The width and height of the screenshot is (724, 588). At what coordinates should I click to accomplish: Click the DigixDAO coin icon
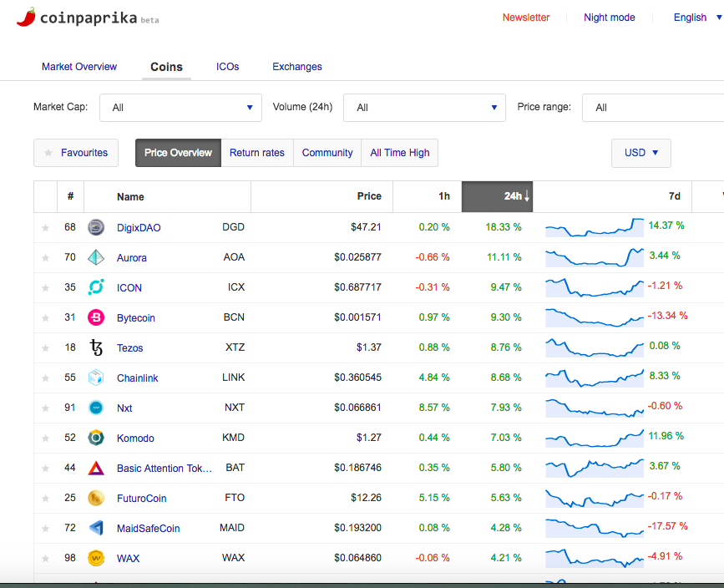[x=96, y=227]
